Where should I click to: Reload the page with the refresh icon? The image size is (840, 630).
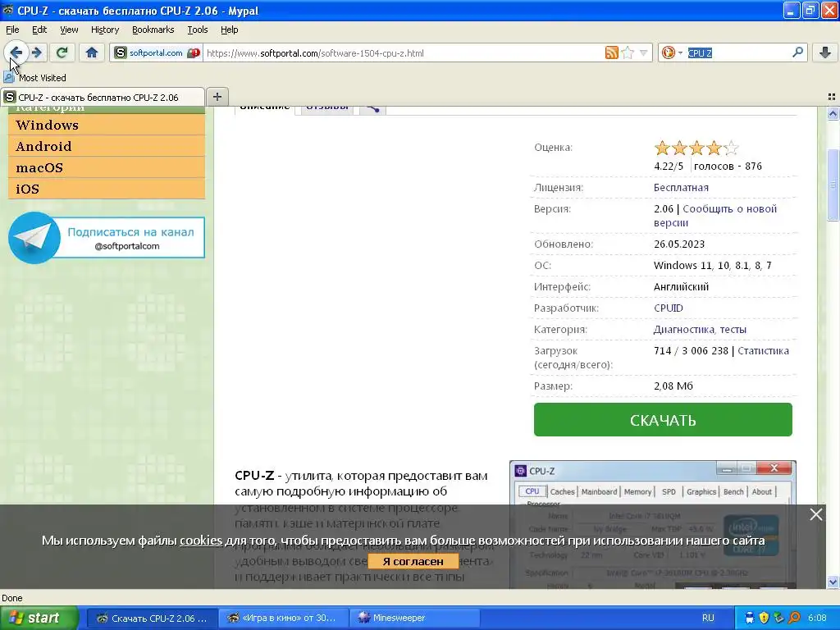(x=62, y=52)
